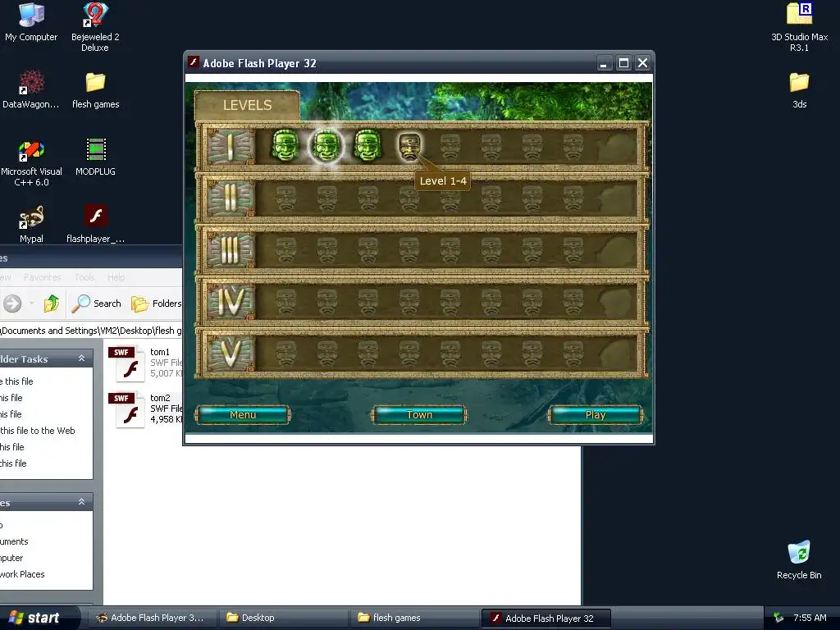
Task: Click the locked last mask in row I
Action: (x=573, y=147)
